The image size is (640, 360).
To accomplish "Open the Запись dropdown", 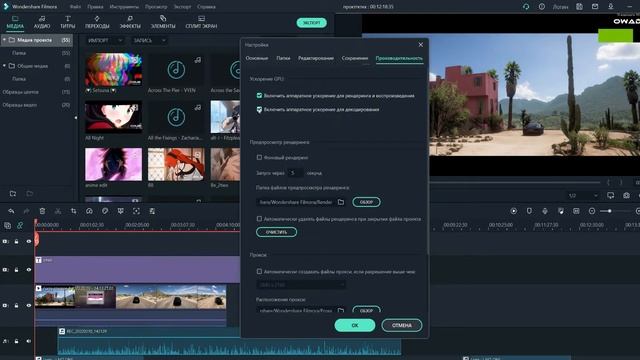I will point(150,40).
